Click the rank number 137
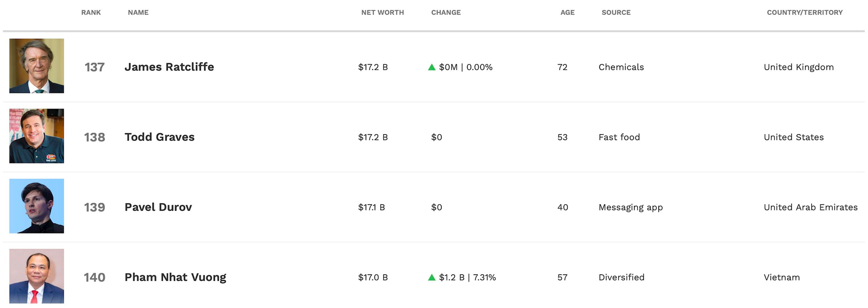Screen dimensions: 868x308 (94, 67)
